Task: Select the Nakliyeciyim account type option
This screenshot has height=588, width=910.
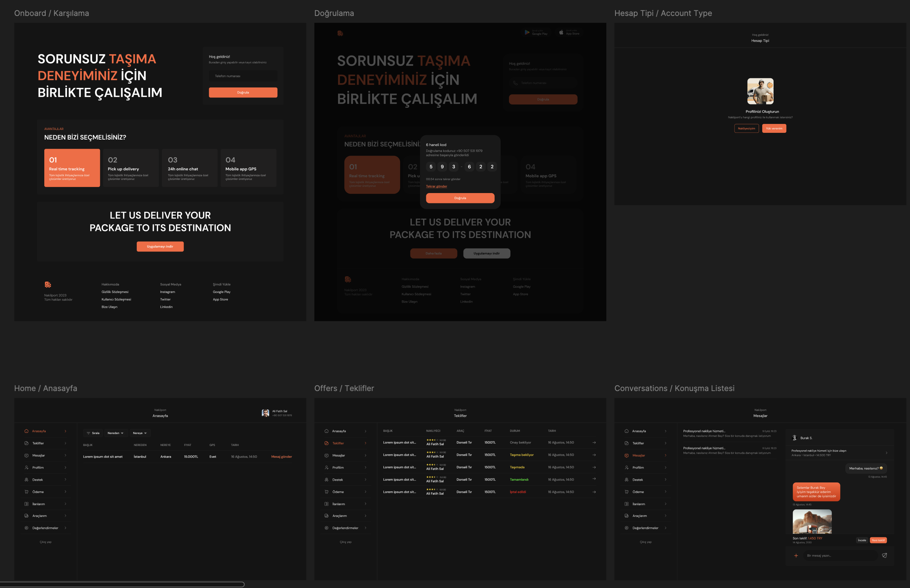Action: 746,128
